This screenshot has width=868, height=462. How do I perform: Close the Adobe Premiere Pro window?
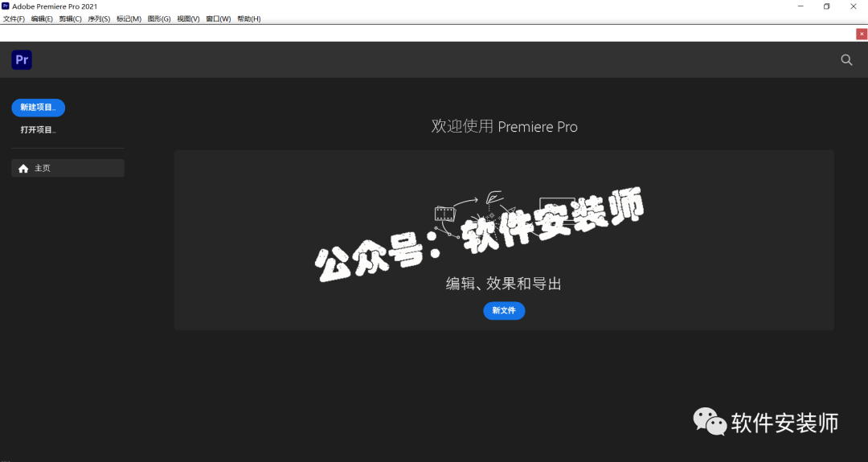(x=853, y=6)
